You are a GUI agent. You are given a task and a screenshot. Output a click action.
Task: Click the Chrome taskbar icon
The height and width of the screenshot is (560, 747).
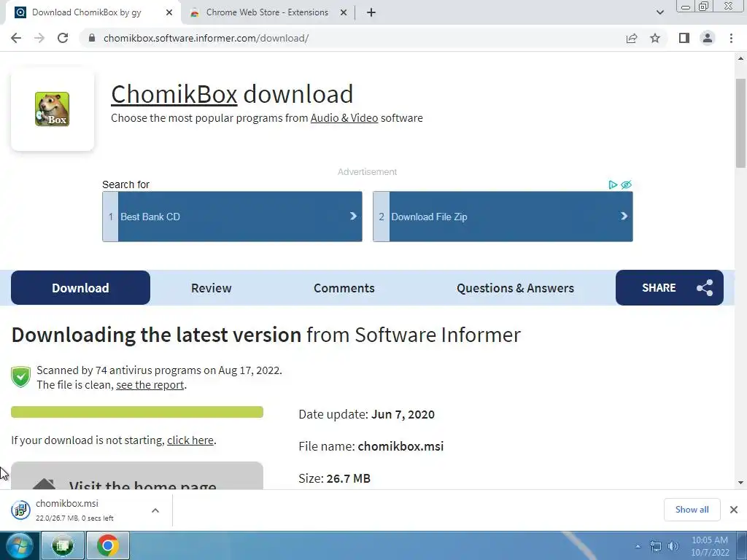pyautogui.click(x=108, y=545)
